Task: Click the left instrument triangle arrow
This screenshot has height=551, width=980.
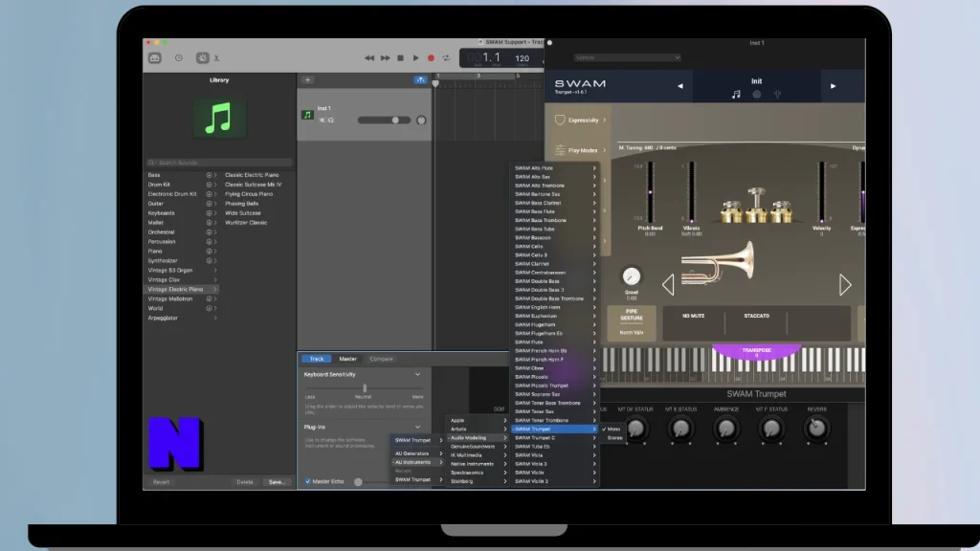Action: (x=668, y=285)
